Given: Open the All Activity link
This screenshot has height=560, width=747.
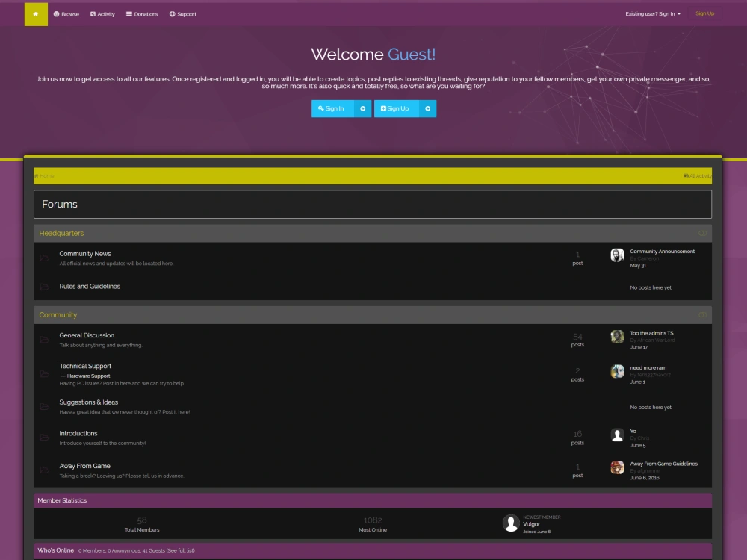Looking at the screenshot, I should pos(698,175).
